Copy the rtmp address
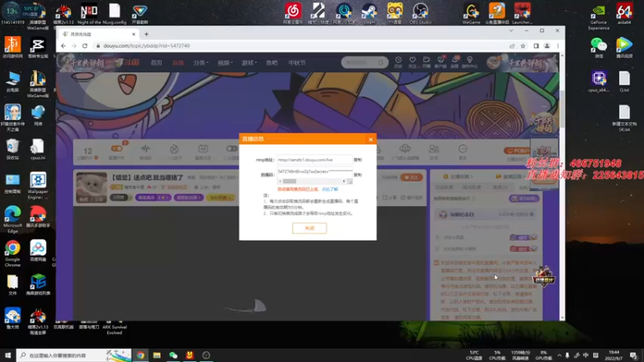Image resolution: width=644 pixels, height=362 pixels. 357,159
